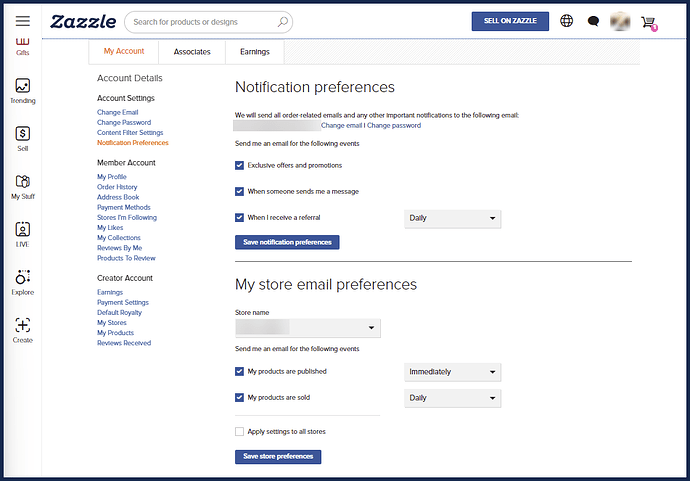Open the profile avatar menu
This screenshot has width=690, height=481.
pyautogui.click(x=620, y=21)
